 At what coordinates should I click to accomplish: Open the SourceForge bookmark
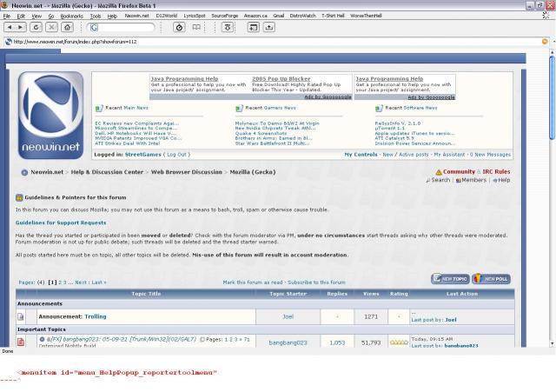[x=225, y=16]
